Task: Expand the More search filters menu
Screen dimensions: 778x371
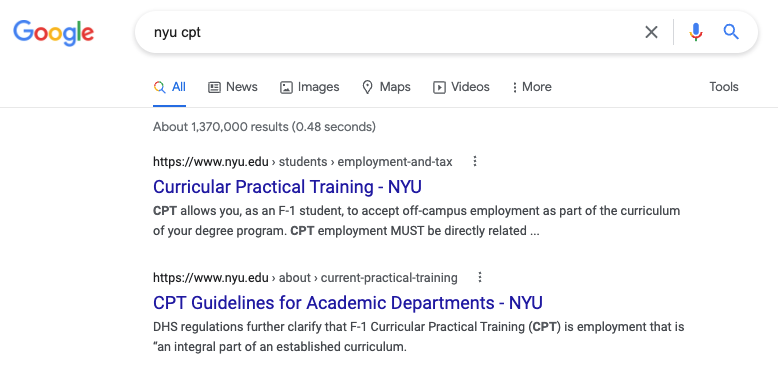Action: pyautogui.click(x=531, y=87)
